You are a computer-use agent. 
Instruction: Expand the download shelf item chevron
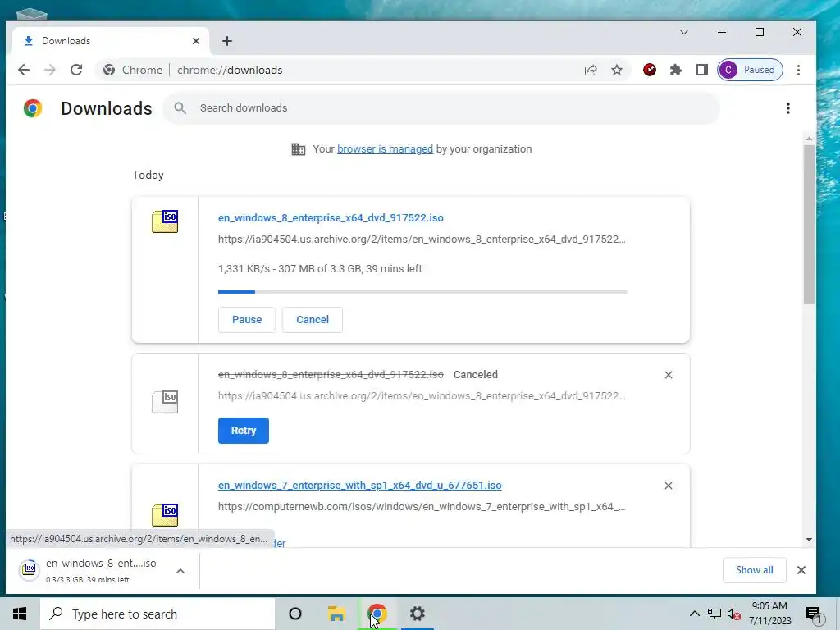[x=180, y=571]
